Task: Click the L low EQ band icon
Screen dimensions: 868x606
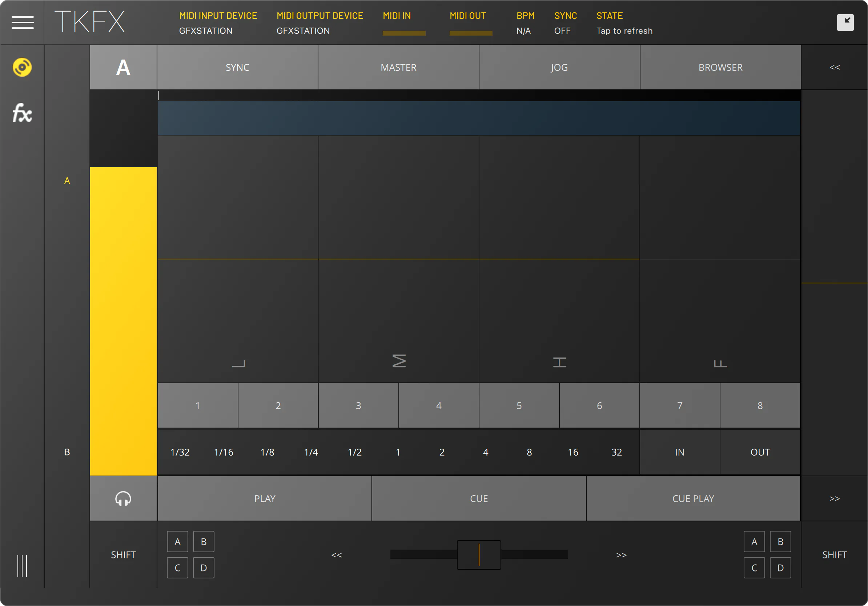Action: (238, 363)
